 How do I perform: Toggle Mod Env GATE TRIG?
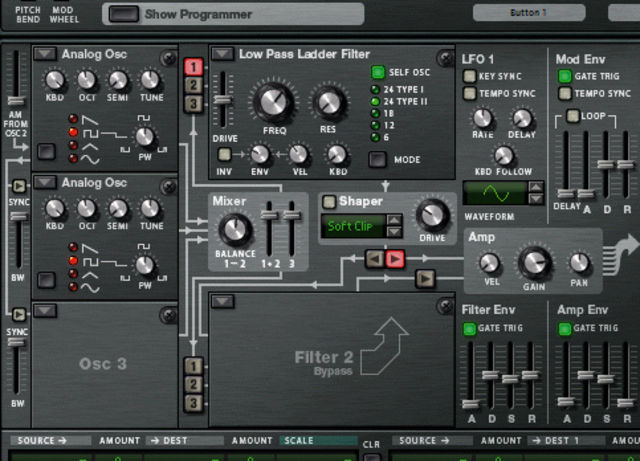(565, 76)
